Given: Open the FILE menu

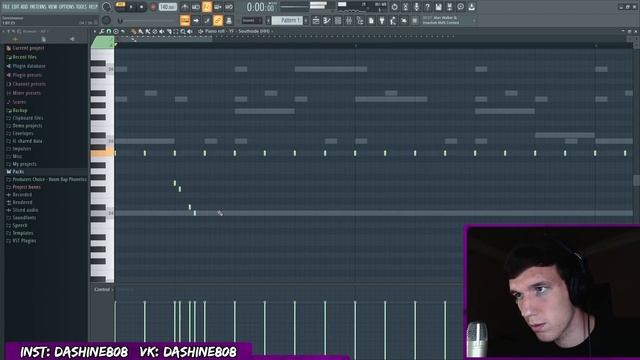Looking at the screenshot, I should click(6, 7).
